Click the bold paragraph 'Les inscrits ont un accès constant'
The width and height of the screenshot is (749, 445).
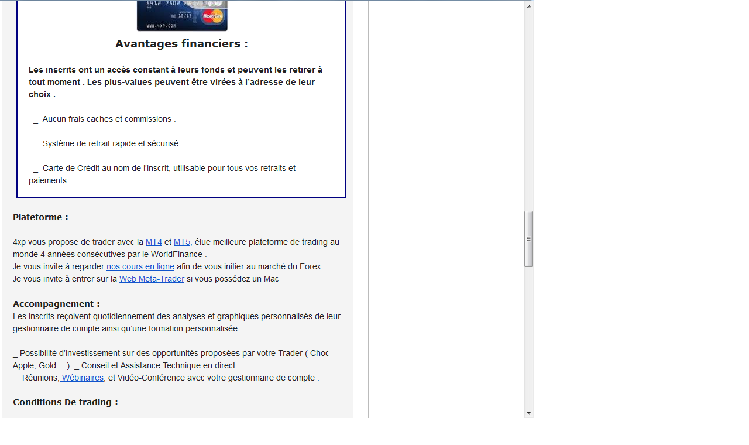click(175, 82)
